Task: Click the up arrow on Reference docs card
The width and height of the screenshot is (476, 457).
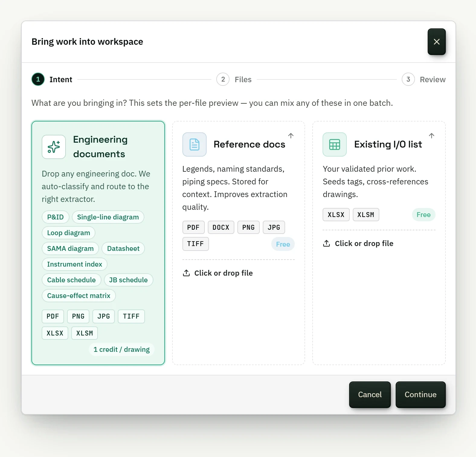Action: click(x=291, y=136)
